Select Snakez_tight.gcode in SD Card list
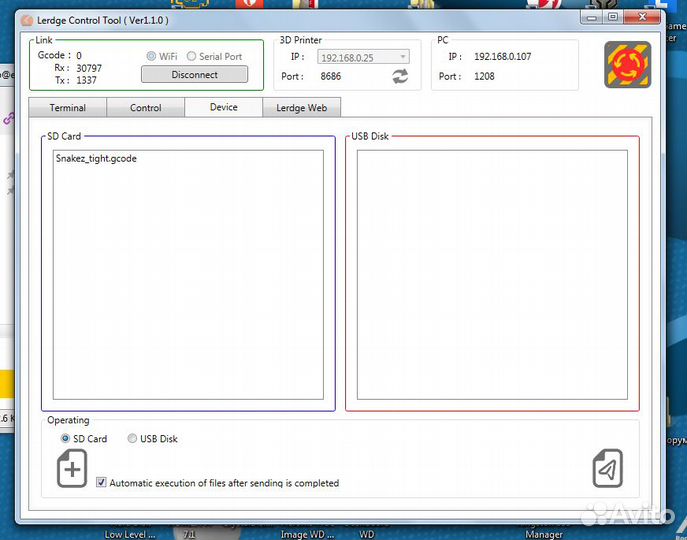 coord(96,159)
